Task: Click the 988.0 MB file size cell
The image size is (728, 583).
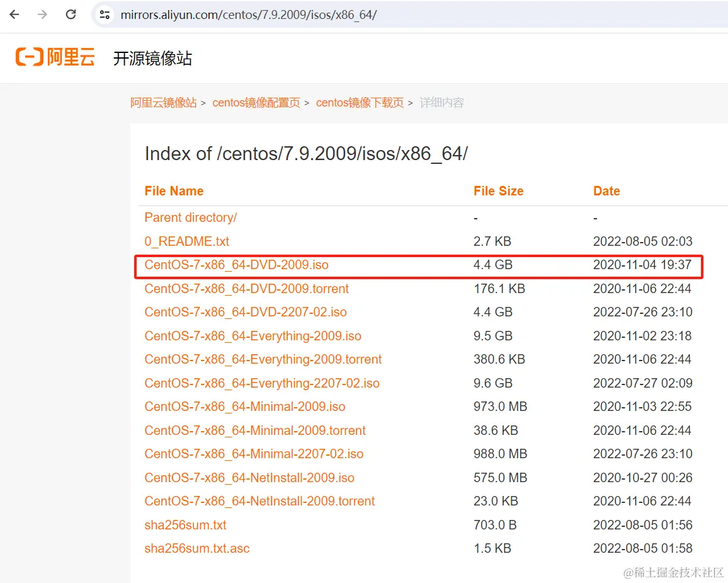Action: point(501,454)
